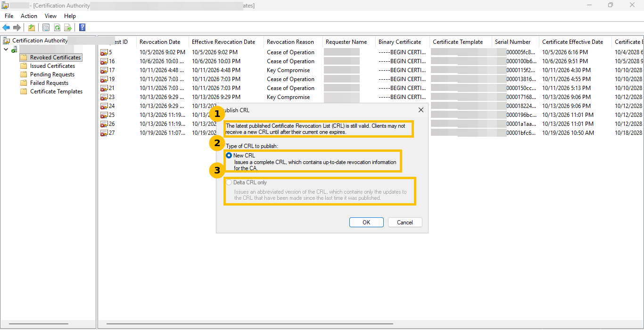Viewport: 644px width, 330px height.
Task: Click the Pending Requests folder icon
Action: pyautogui.click(x=24, y=74)
